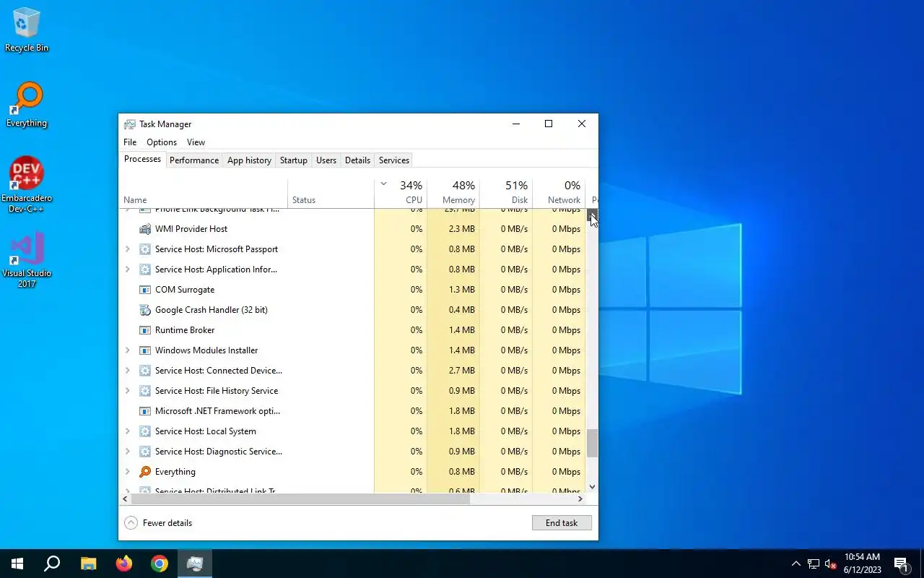Open the Recycle Bin desktop icon
924x578 pixels.
pyautogui.click(x=27, y=30)
